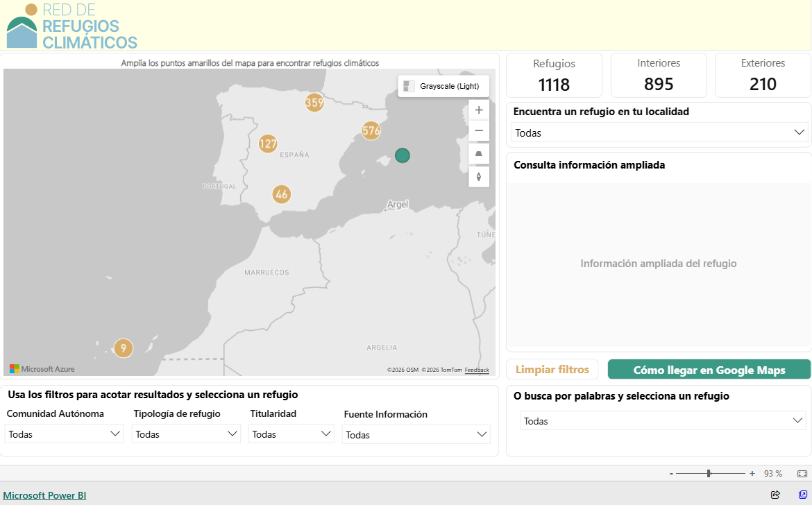Viewport: 812px width, 505px height.
Task: Select the green refuge point on the map
Action: (403, 155)
